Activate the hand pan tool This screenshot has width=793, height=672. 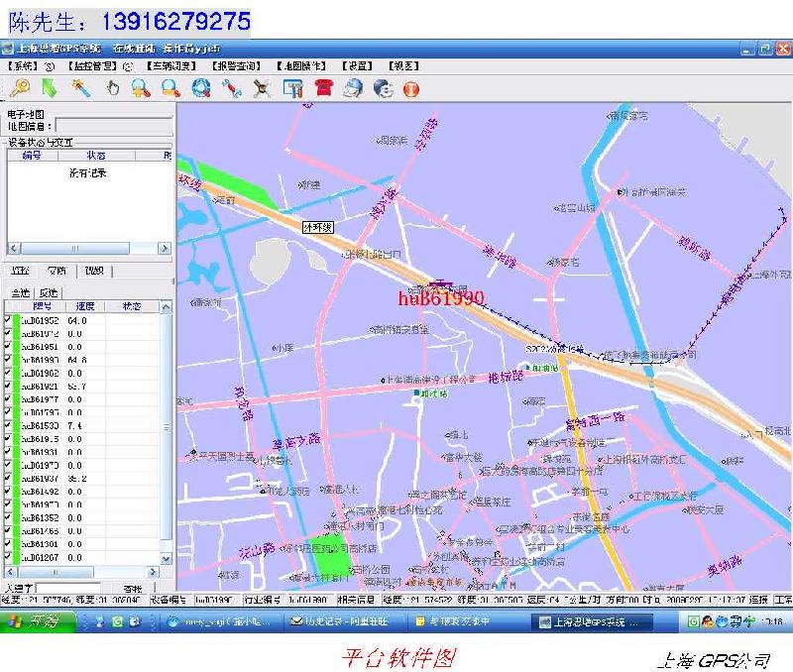112,88
